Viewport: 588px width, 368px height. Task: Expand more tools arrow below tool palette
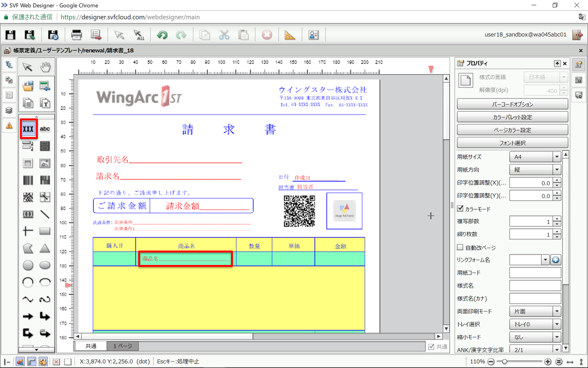pyautogui.click(x=36, y=350)
